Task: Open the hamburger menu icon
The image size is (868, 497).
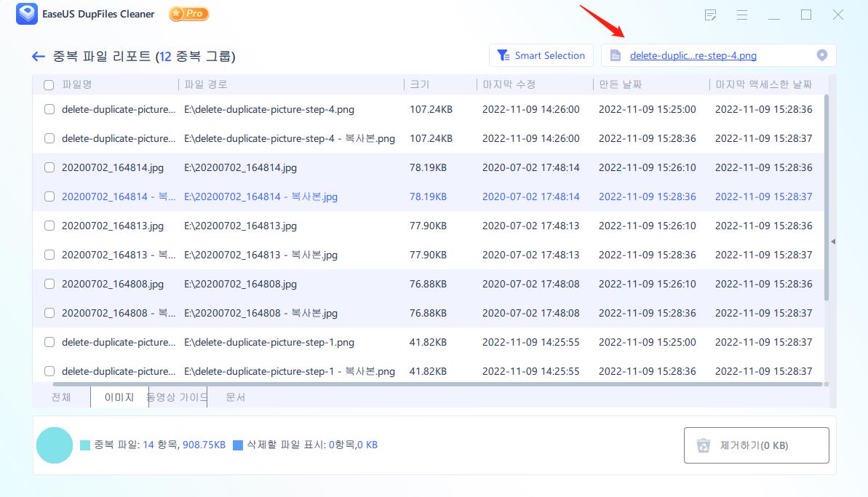Action: pyautogui.click(x=741, y=14)
